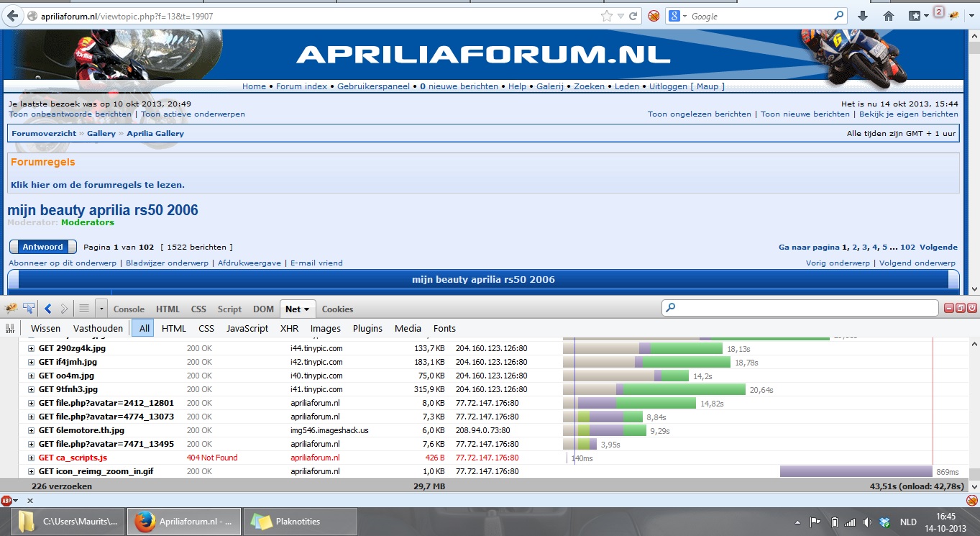Expand the GET icon_reimg_zoom_in.gif request
Viewport: 980px width, 536px height.
coord(31,471)
